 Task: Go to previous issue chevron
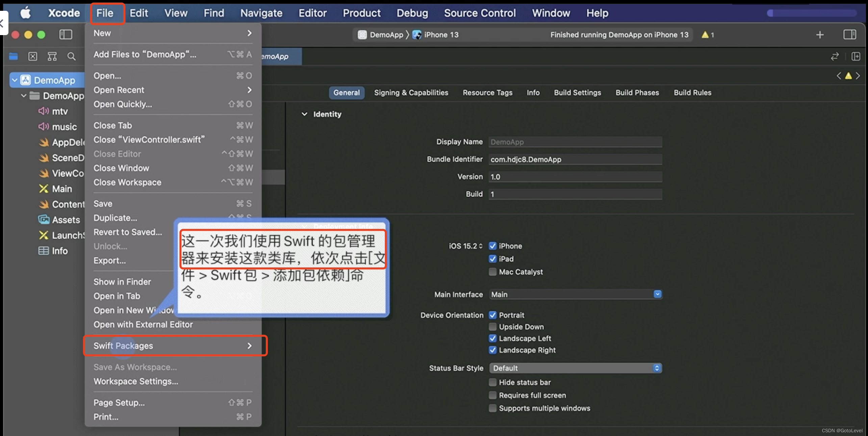pos(839,76)
